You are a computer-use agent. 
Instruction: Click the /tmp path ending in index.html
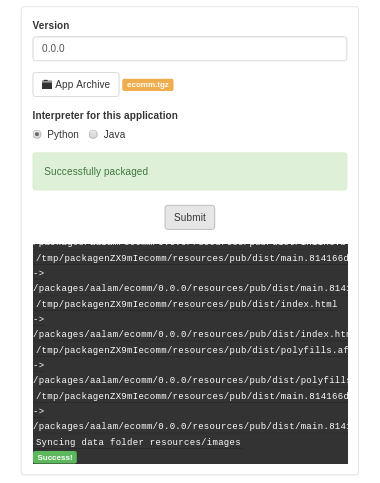point(187,304)
